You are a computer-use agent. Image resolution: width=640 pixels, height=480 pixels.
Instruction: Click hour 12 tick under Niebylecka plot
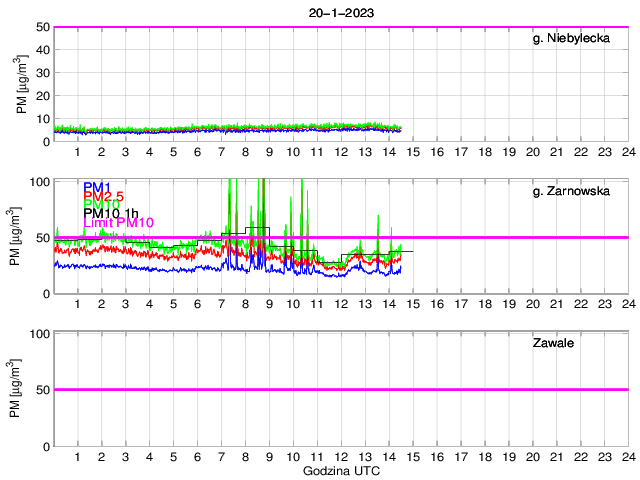[x=340, y=151]
